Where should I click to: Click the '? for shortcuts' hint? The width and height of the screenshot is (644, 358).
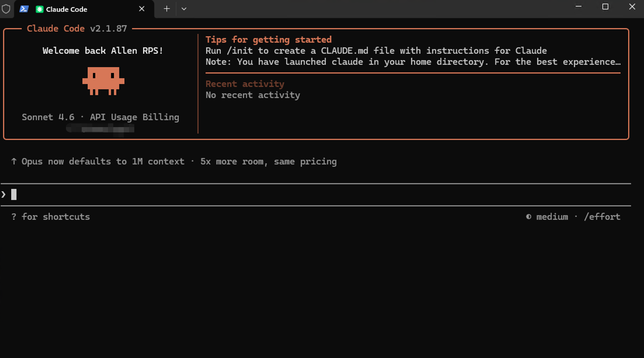51,217
